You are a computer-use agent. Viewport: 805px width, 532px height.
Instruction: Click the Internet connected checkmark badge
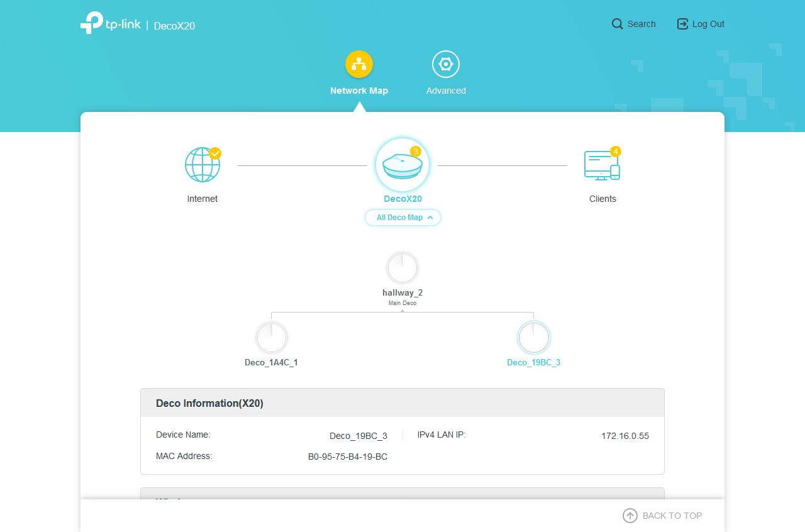[x=215, y=153]
